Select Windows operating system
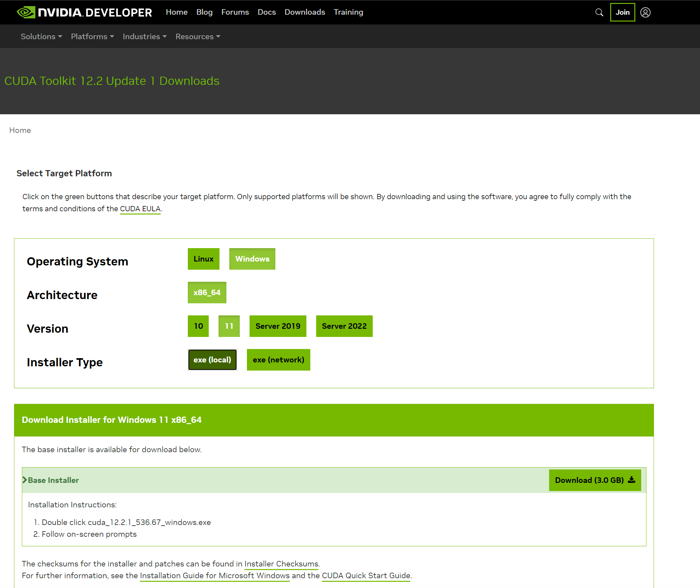Screen dimensions: 700x588 pyautogui.click(x=252, y=259)
